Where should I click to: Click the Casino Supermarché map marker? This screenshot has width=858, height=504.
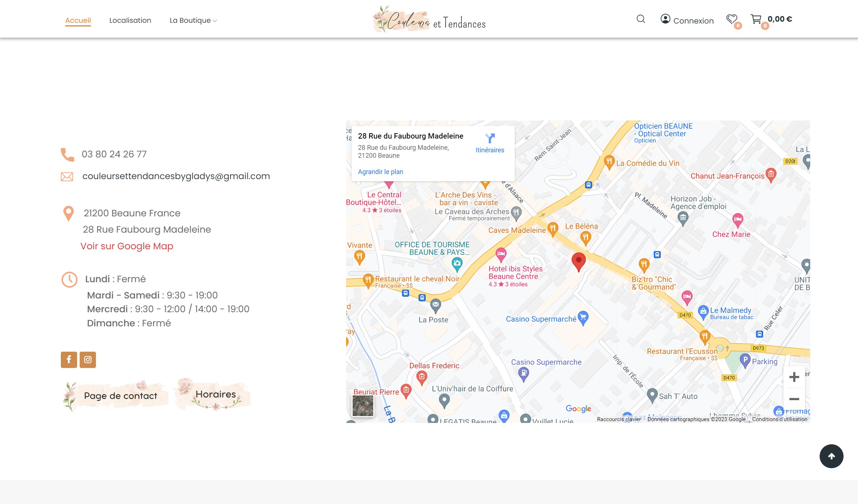(583, 318)
